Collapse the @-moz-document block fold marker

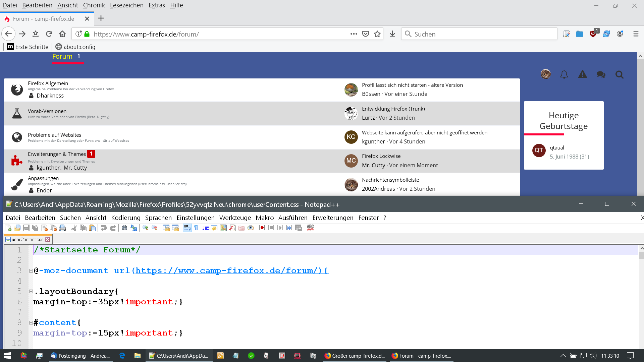(31, 271)
